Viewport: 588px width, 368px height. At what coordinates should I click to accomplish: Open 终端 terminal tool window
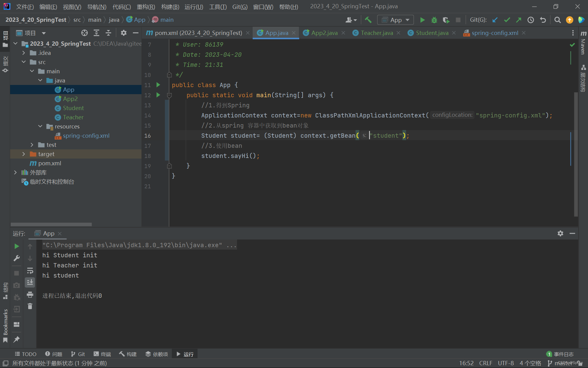(x=102, y=354)
